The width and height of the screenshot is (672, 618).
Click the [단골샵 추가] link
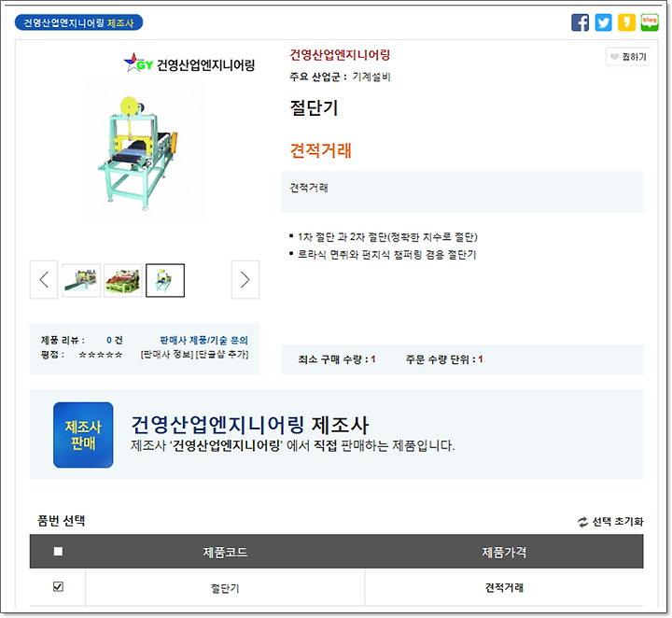click(221, 355)
